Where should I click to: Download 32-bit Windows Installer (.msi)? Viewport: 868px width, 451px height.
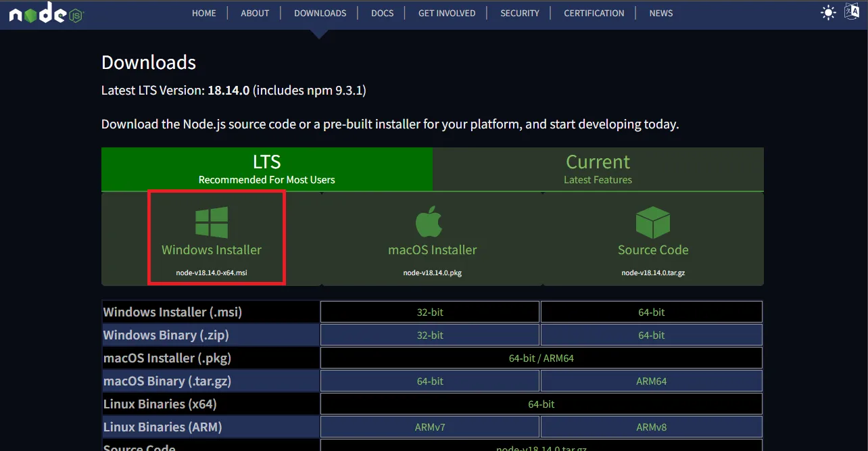(430, 312)
